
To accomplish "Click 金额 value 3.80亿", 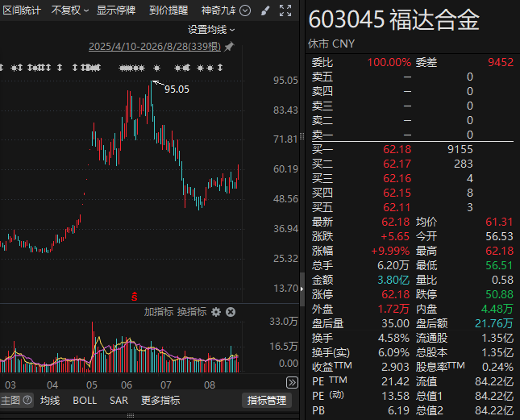I will coord(393,280).
